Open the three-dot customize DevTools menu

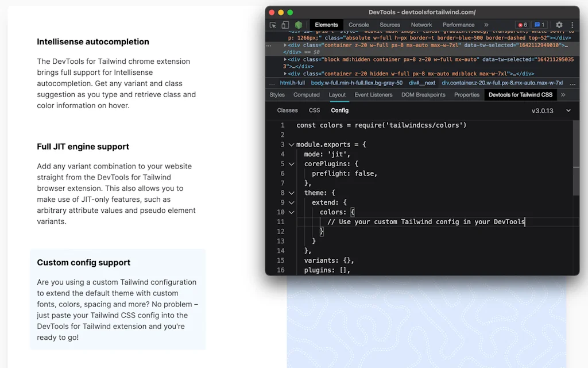point(572,25)
